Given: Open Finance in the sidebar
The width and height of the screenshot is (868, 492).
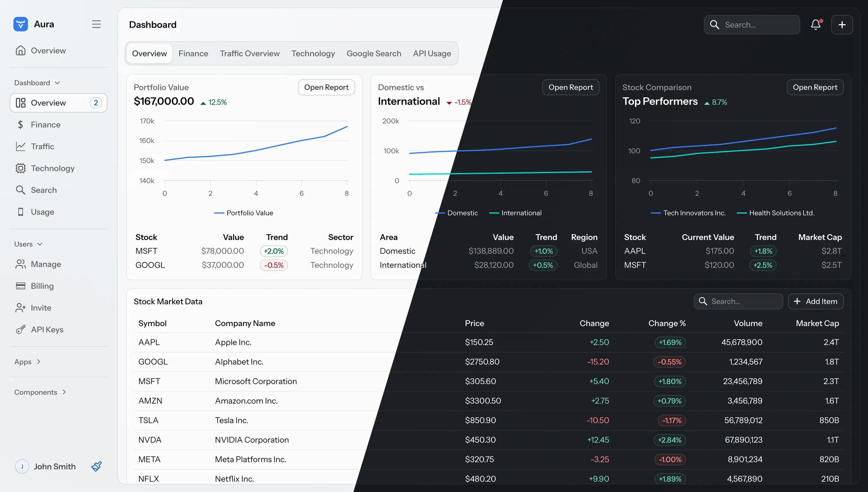Looking at the screenshot, I should click(45, 125).
